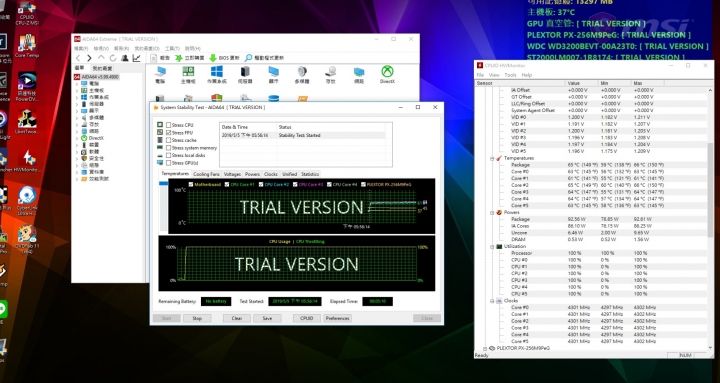Open the CPUID CPU-Z MSI desktop icon
Image resolution: width=720 pixels, height=383 pixels.
pos(27,8)
